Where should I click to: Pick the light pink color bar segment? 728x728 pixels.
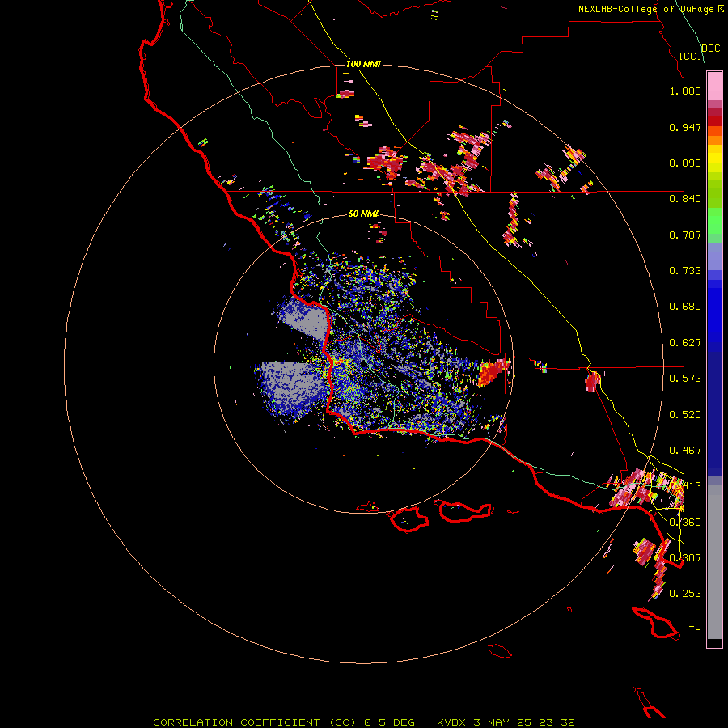click(714, 87)
